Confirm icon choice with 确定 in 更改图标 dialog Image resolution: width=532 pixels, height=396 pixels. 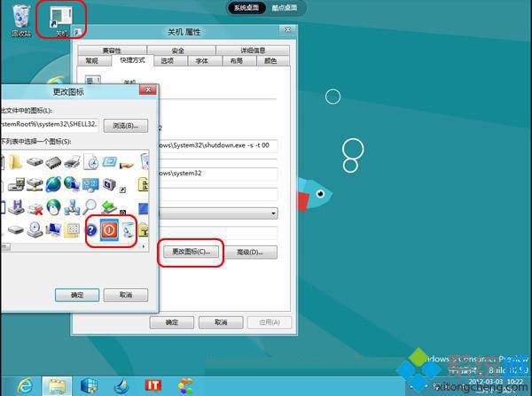pyautogui.click(x=77, y=295)
